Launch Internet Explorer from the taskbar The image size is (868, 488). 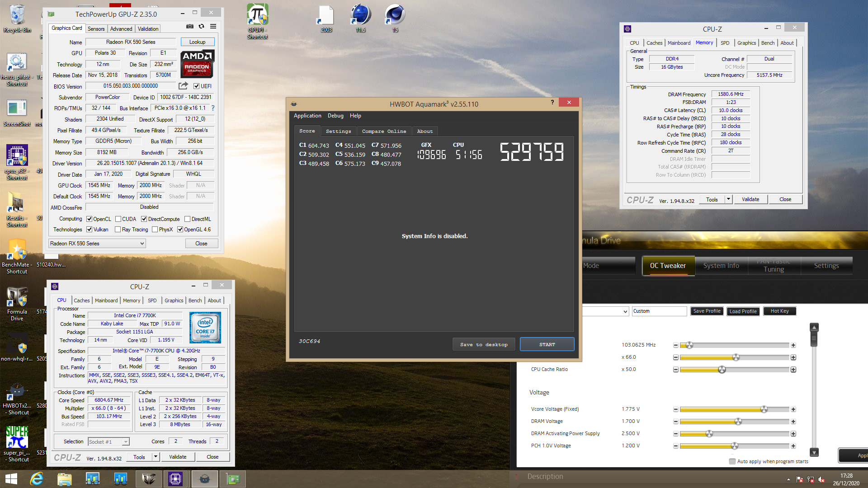click(x=37, y=479)
